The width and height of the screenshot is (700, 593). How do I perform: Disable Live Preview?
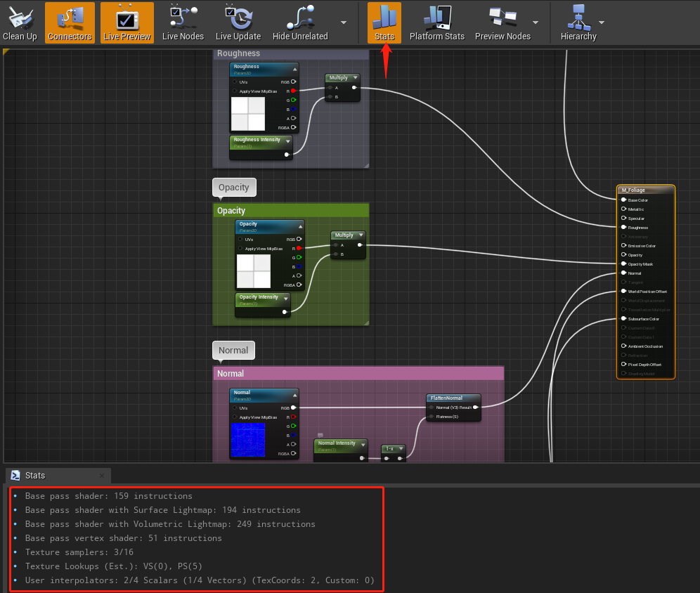pos(127,22)
